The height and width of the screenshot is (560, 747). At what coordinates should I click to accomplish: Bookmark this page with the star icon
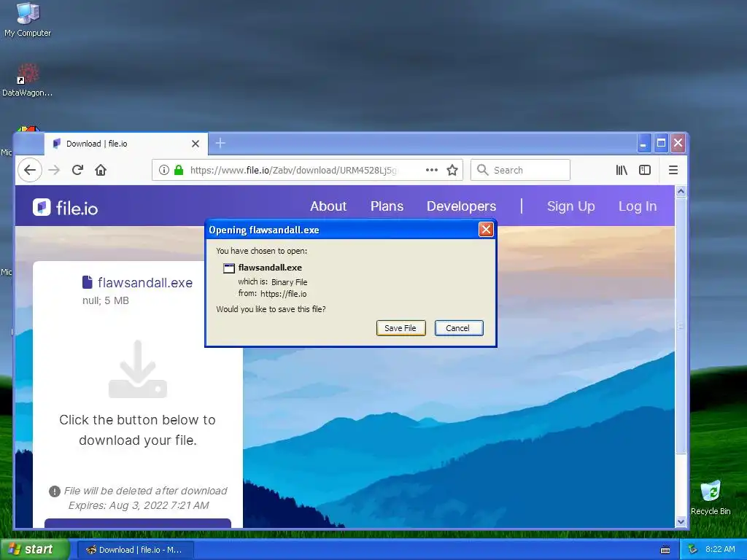click(x=452, y=170)
